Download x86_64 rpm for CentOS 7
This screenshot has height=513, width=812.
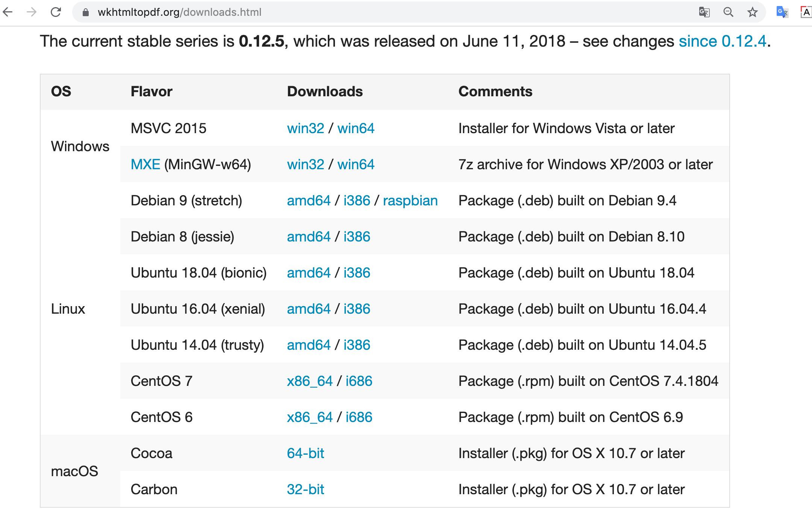[x=310, y=381]
